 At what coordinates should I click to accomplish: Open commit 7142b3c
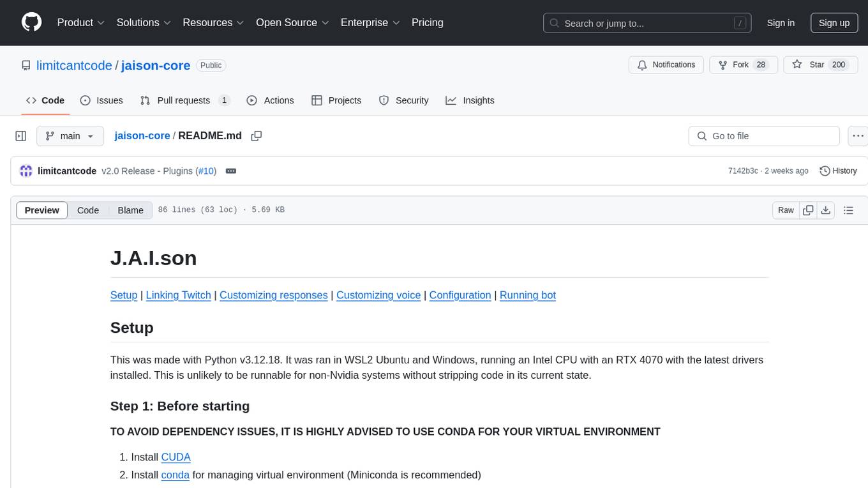point(743,171)
